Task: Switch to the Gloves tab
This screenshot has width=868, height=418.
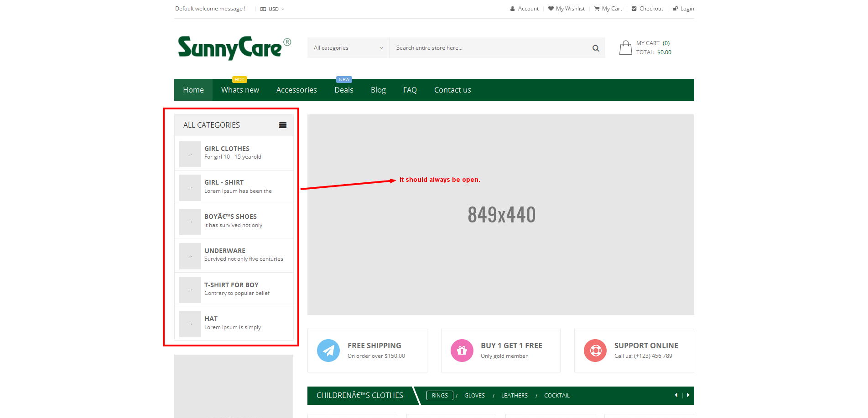Action: (474, 396)
